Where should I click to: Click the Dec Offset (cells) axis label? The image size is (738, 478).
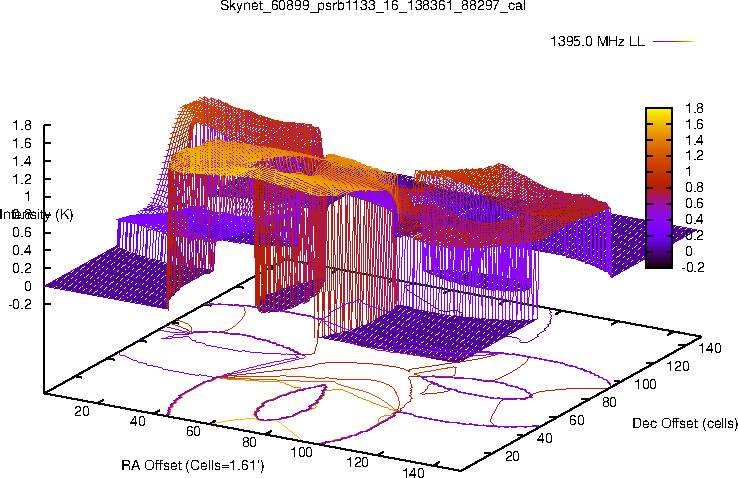tap(685, 423)
